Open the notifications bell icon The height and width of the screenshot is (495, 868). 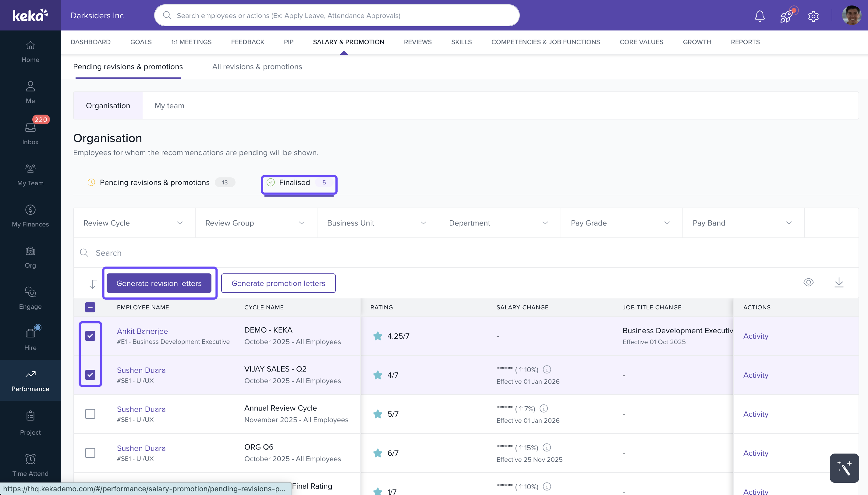point(759,16)
